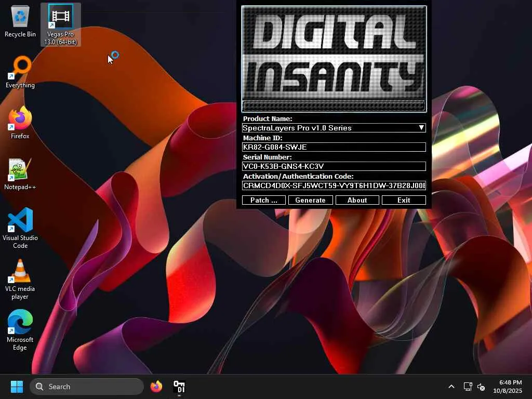Select the Everything search desktop shortcut
Image resolution: width=532 pixels, height=399 pixels.
20,72
